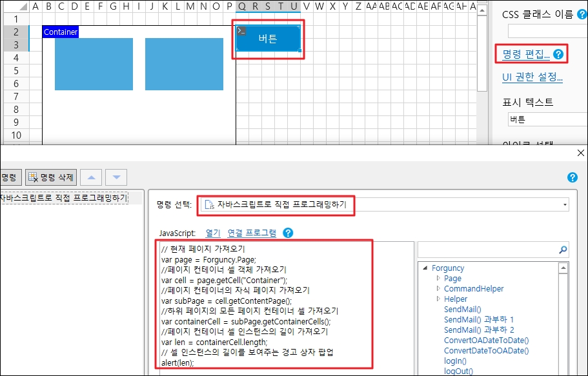Close the command editor dialog
588x376 pixels.
580,153
